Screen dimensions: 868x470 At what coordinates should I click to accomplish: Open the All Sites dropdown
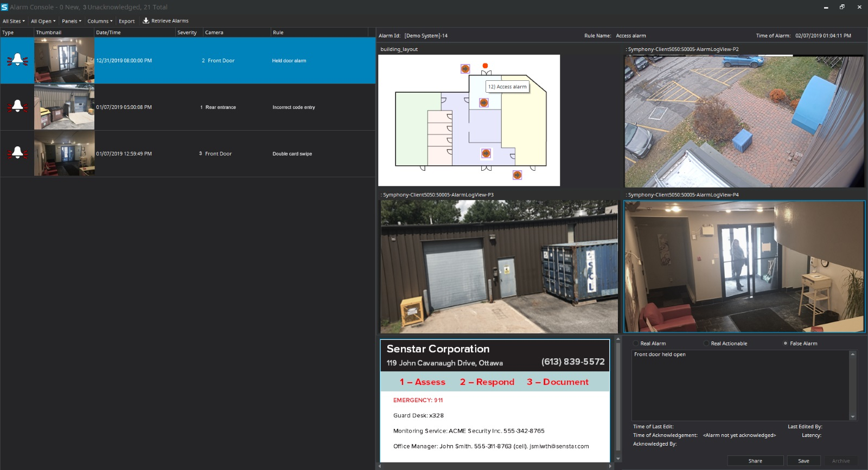pos(14,21)
